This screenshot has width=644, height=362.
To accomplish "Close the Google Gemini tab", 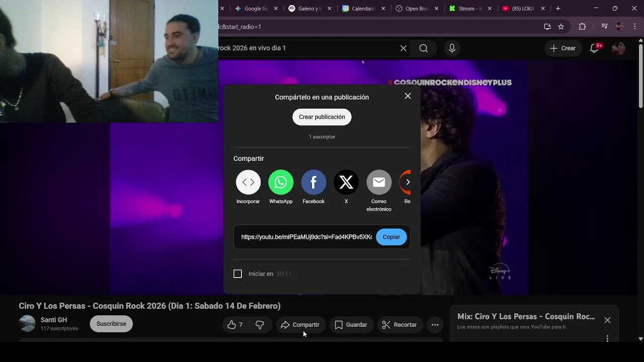I will pos(276,9).
